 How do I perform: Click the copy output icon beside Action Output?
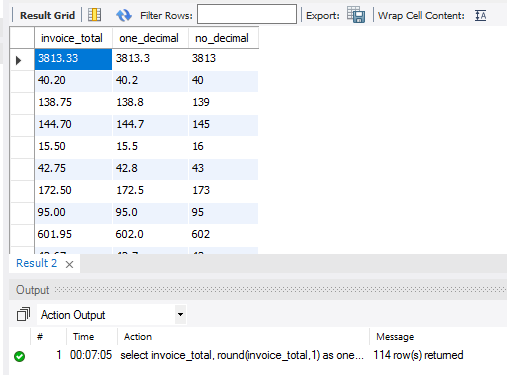(x=23, y=314)
